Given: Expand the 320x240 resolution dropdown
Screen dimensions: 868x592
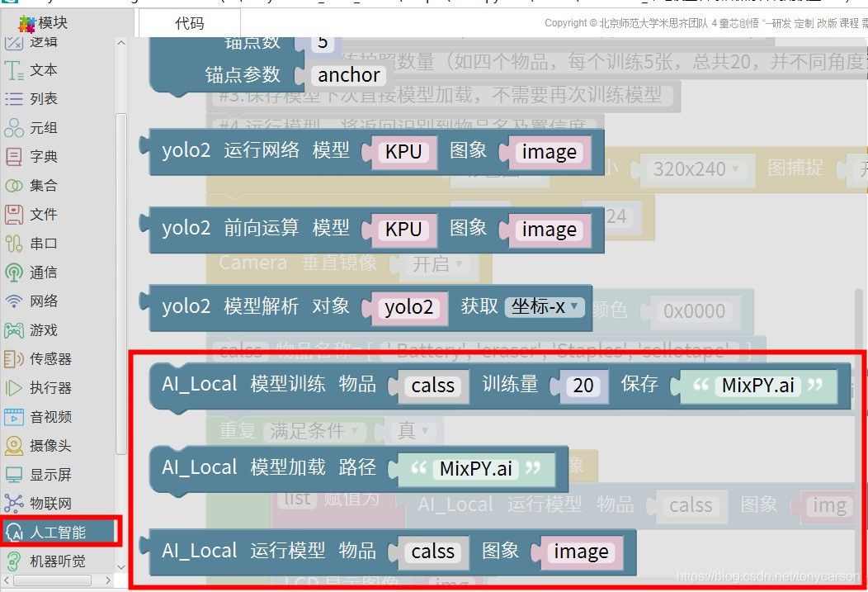Looking at the screenshot, I should click(x=698, y=170).
